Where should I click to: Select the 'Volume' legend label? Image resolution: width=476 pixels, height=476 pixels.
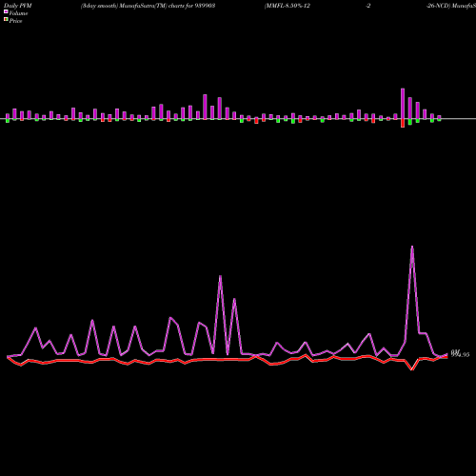click(18, 13)
